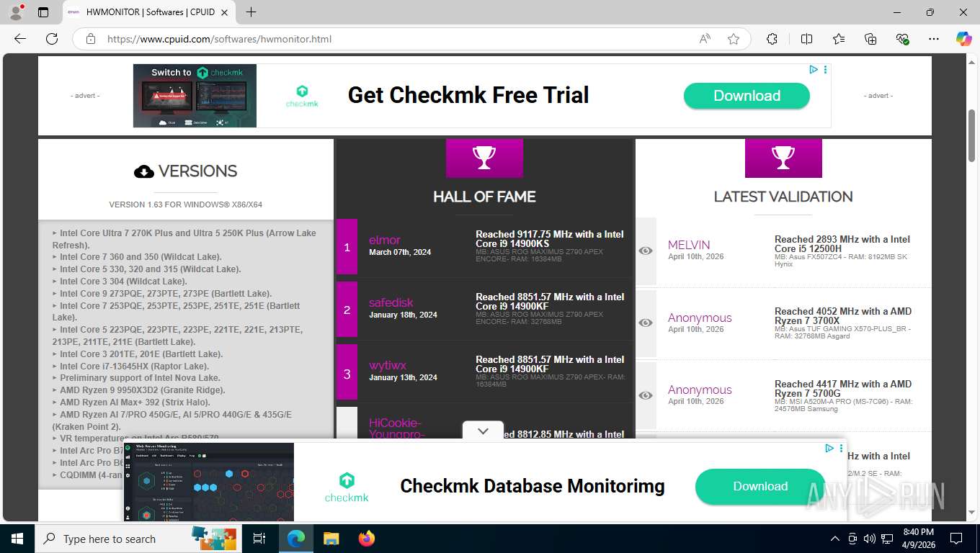Image resolution: width=980 pixels, height=553 pixels.
Task: Close the HWMONITOR browser tab
Action: click(224, 12)
